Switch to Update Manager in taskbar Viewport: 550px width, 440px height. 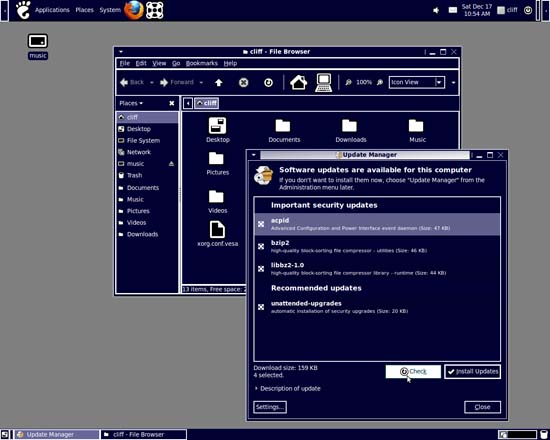tap(56, 435)
